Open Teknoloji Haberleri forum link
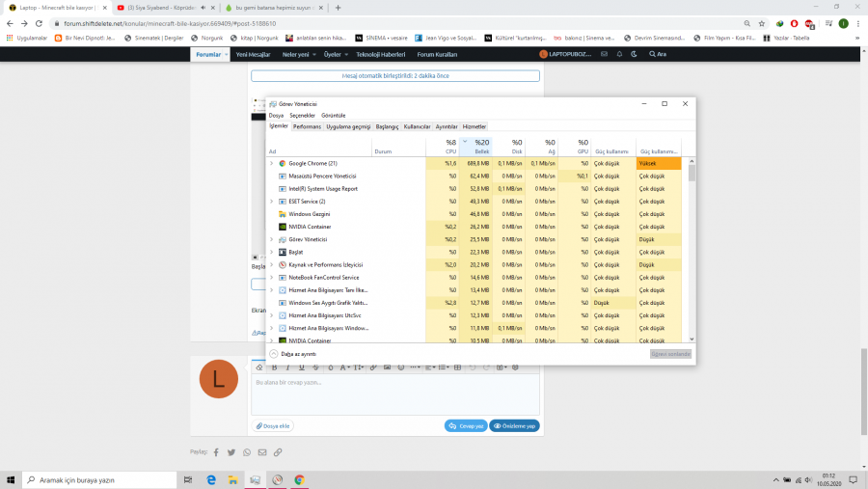 coord(380,54)
